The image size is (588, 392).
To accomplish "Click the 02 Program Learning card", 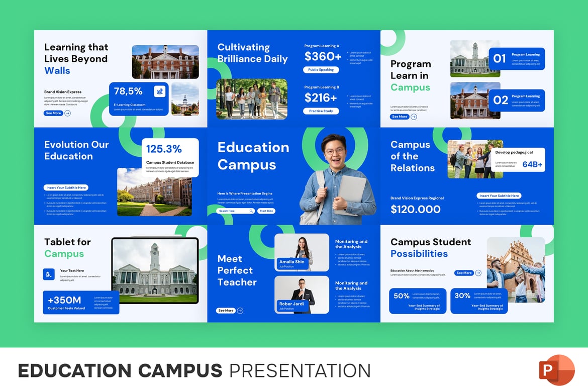I will tap(517, 100).
